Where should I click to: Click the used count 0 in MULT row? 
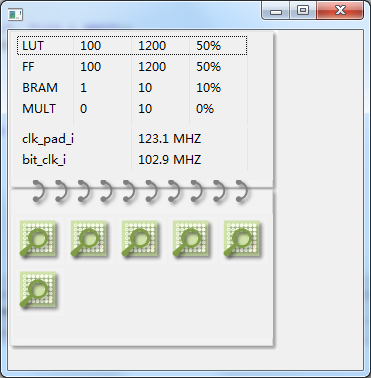coord(83,109)
